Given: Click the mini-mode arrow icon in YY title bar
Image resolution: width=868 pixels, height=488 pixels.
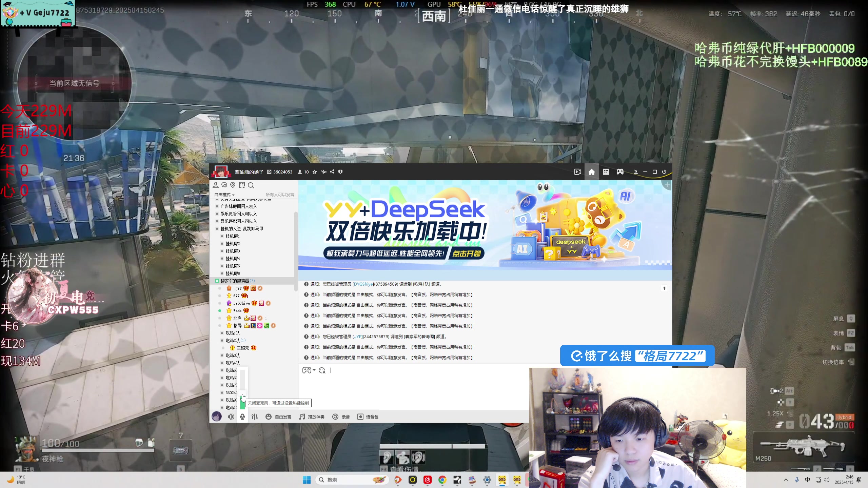Looking at the screenshot, I should coord(636,172).
